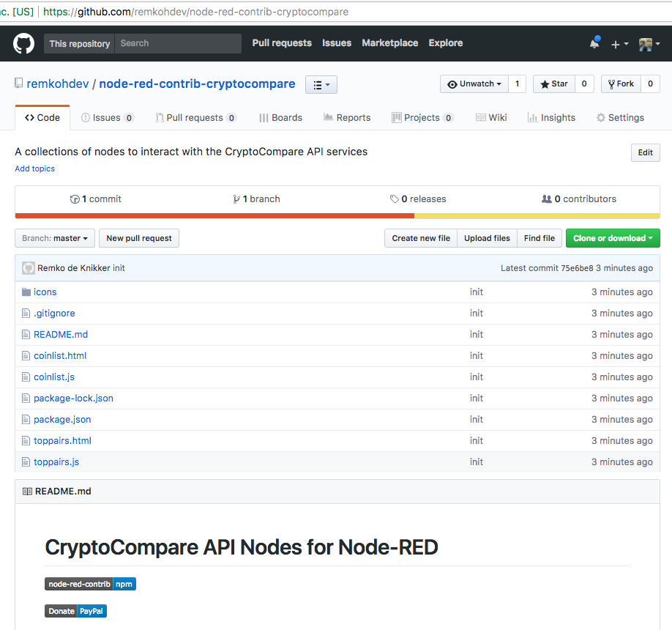Open package.json file
This screenshot has width=672, height=630.
coord(62,420)
